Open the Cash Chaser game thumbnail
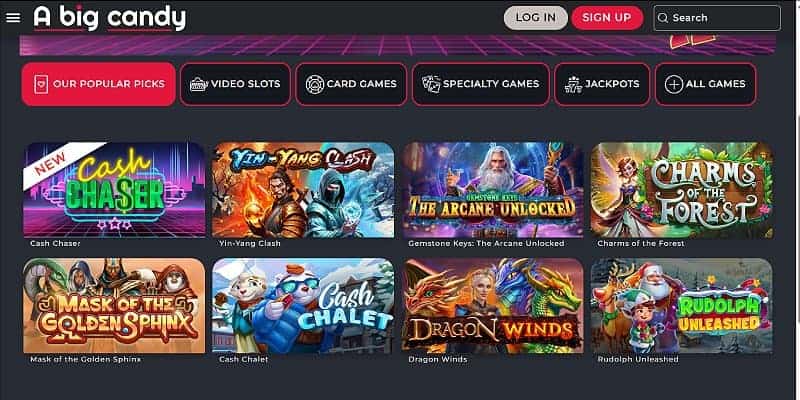Screen dimensions: 800x400 114,190
